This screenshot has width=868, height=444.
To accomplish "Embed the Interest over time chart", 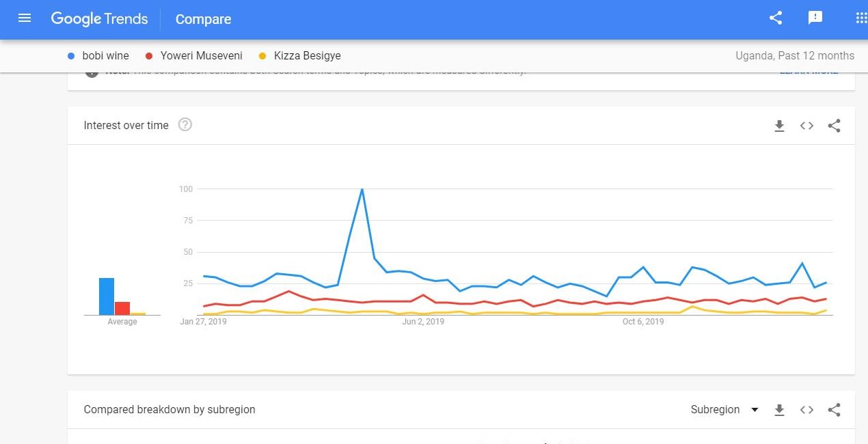I will click(x=806, y=126).
